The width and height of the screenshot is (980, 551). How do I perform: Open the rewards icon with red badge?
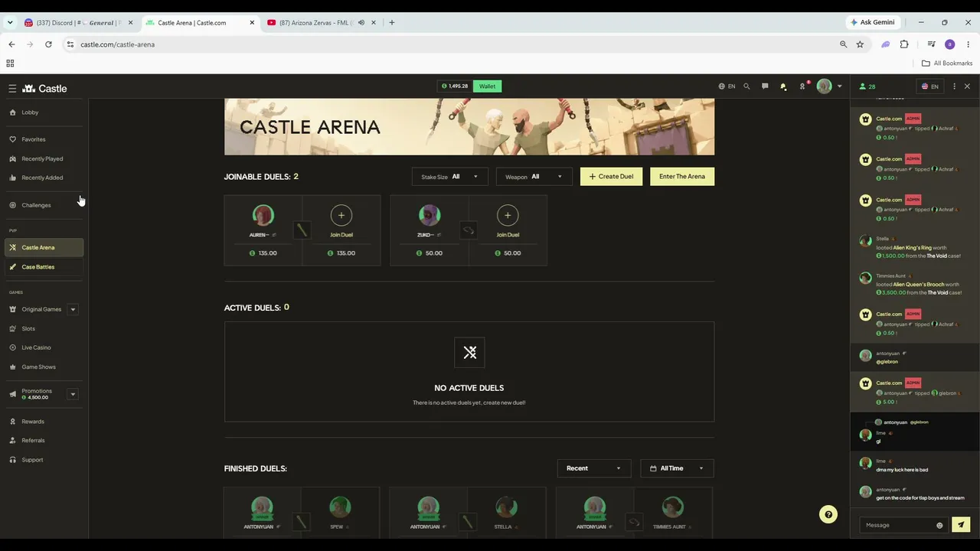tap(802, 86)
